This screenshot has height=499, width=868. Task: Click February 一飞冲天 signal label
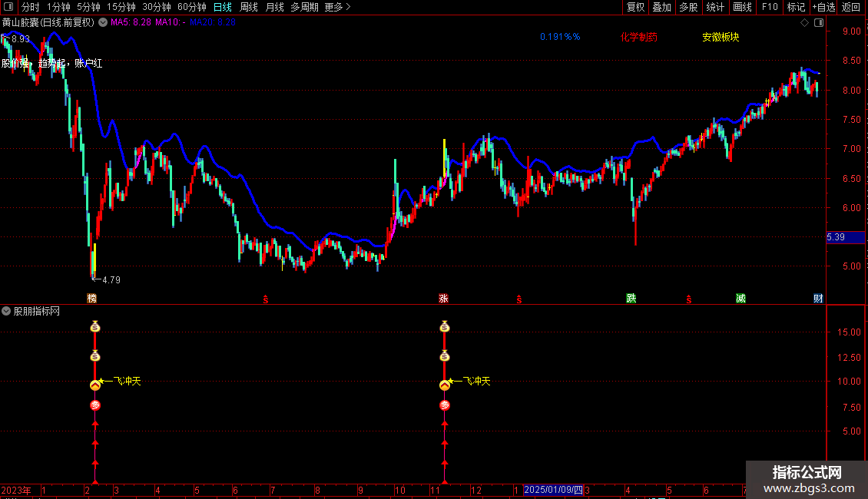coord(122,382)
